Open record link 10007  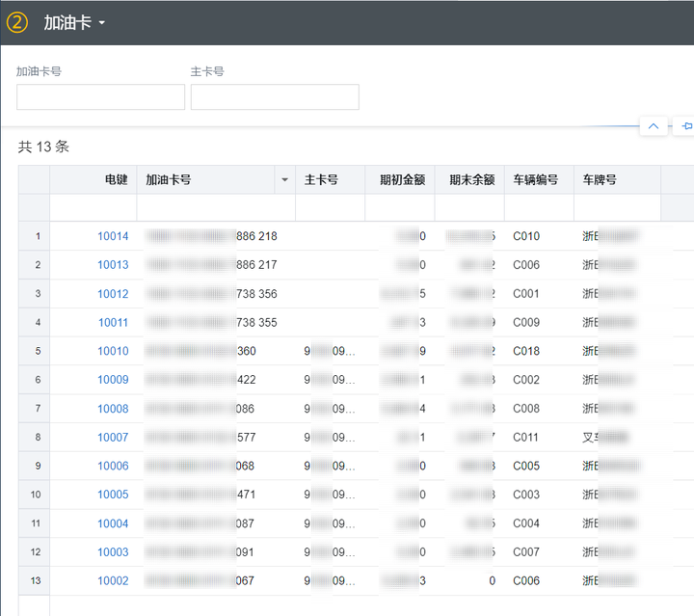(113, 438)
